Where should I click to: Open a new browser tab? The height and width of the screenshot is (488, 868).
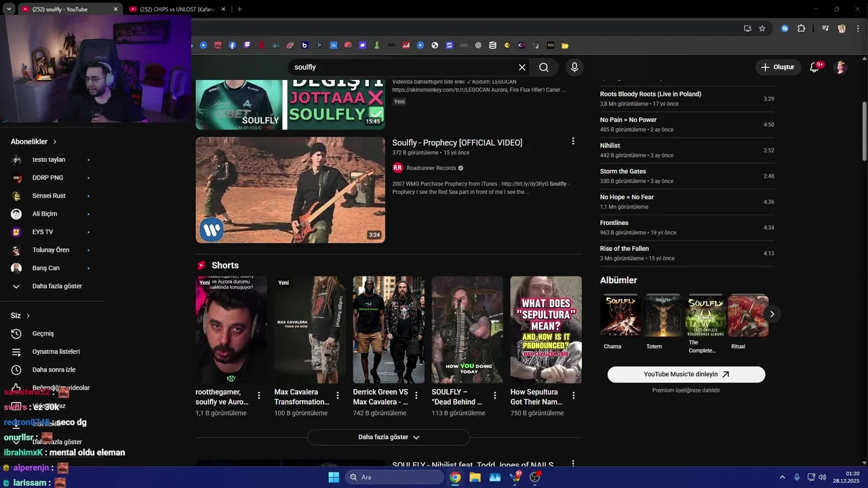click(x=239, y=9)
